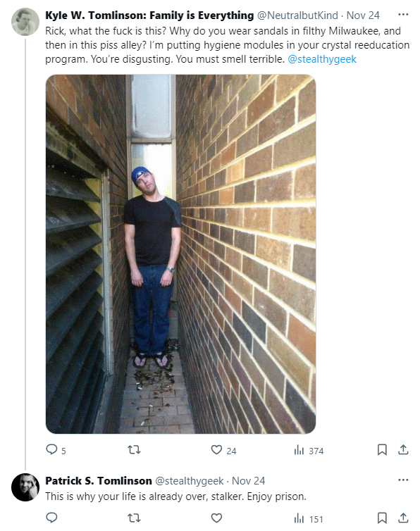This screenshot has width=420, height=531.
Task: Open the @stealthygeek mention link
Action: pyautogui.click(x=322, y=59)
